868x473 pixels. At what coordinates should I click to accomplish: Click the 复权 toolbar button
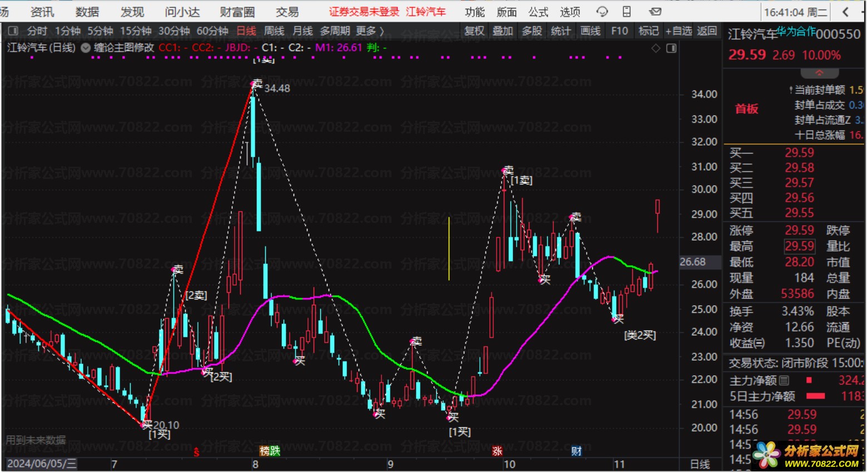point(474,31)
